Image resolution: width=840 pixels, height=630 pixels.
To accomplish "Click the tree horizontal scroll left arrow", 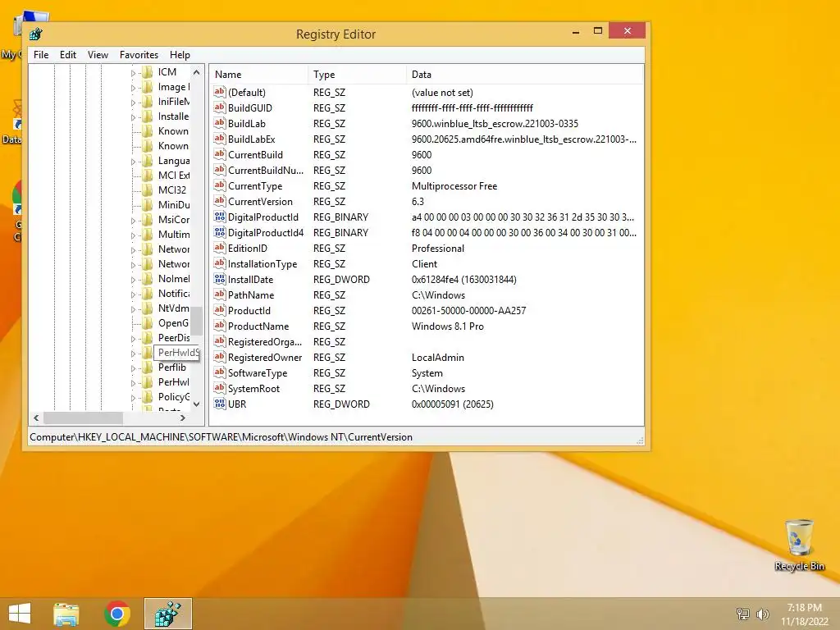I will pos(36,418).
